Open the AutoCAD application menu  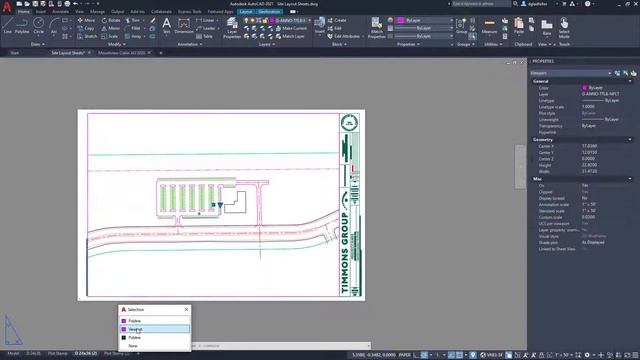(x=7, y=7)
